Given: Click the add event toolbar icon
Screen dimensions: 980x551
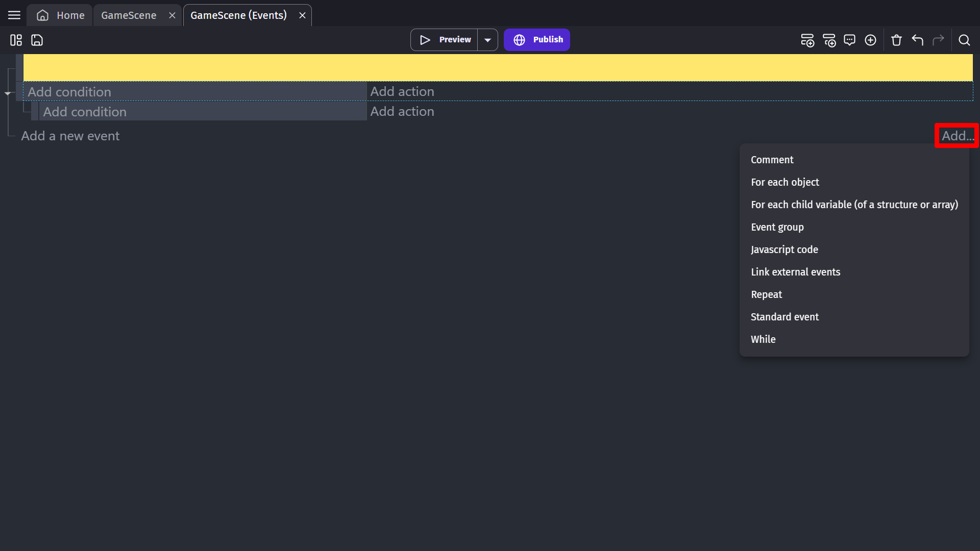Looking at the screenshot, I should pyautogui.click(x=807, y=40).
